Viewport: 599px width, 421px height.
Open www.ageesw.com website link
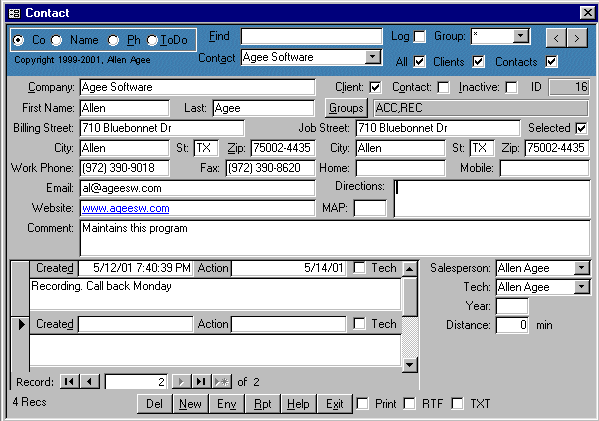click(126, 208)
